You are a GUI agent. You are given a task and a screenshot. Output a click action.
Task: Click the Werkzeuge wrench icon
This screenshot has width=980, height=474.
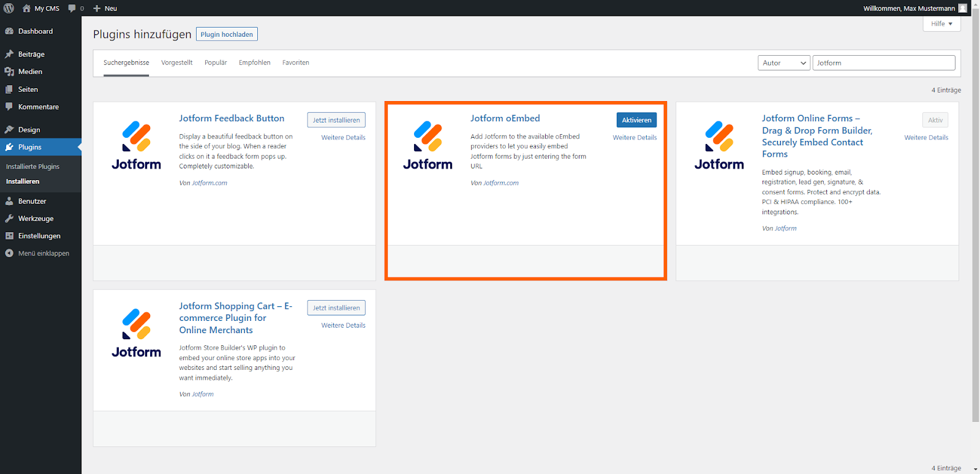9,219
